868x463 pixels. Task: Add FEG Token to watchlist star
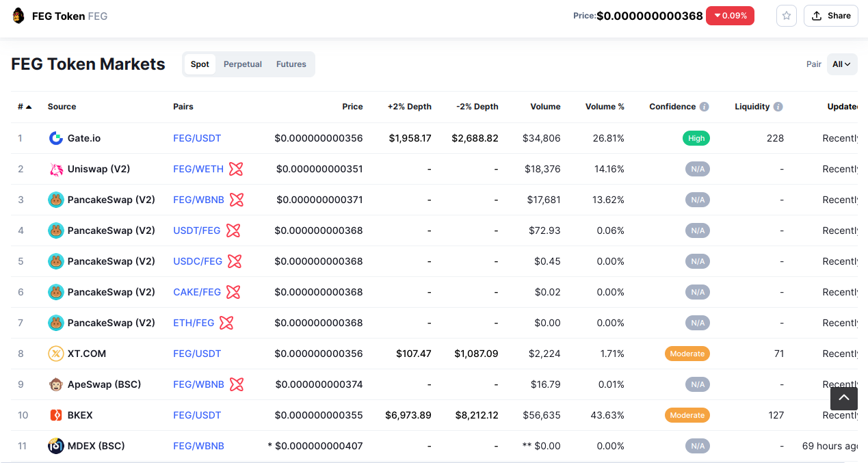787,16
